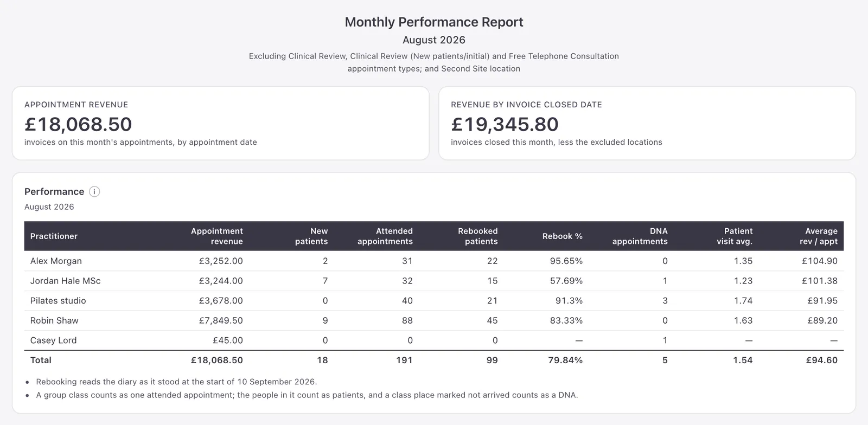Select the £94.60 total average revenue
This screenshot has width=868, height=425.
(x=822, y=360)
